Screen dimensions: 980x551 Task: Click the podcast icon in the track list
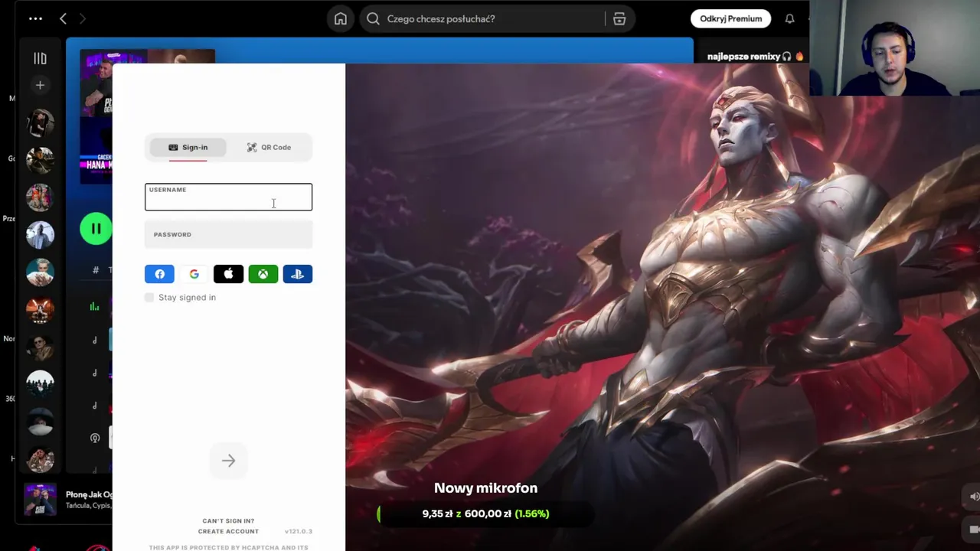point(95,438)
